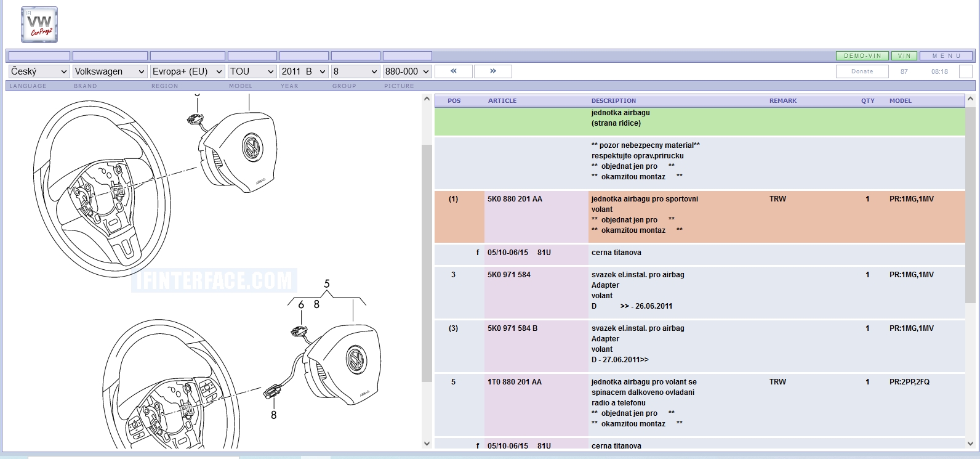Click callout number 6 in lower diagram
Image resolution: width=980 pixels, height=459 pixels.
[301, 304]
